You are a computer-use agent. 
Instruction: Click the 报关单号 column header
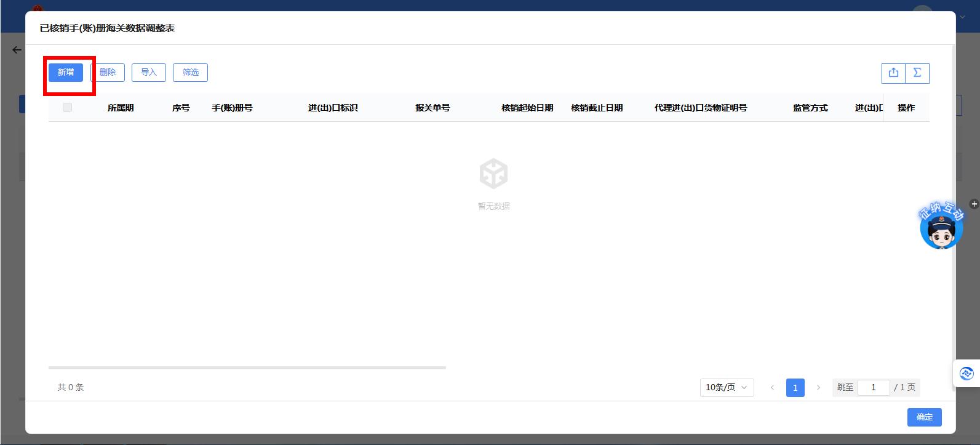(x=432, y=108)
